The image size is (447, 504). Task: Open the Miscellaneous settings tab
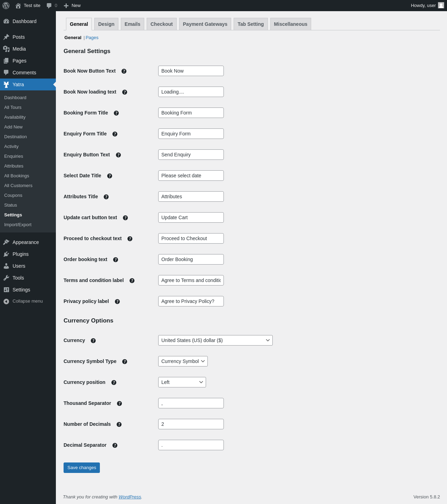click(x=291, y=24)
